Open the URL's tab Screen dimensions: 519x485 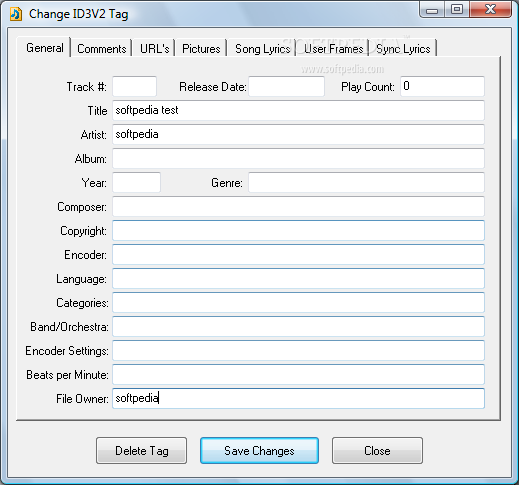pos(154,49)
